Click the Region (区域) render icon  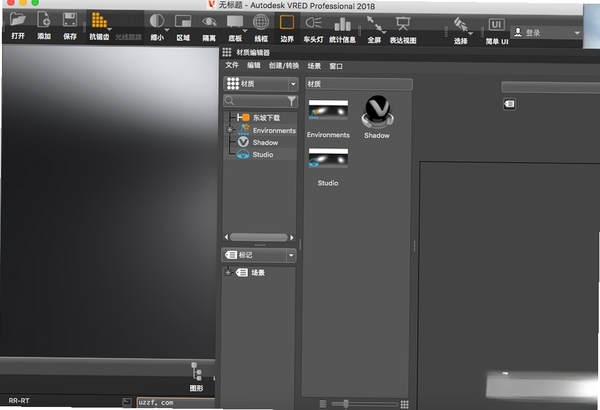(183, 21)
